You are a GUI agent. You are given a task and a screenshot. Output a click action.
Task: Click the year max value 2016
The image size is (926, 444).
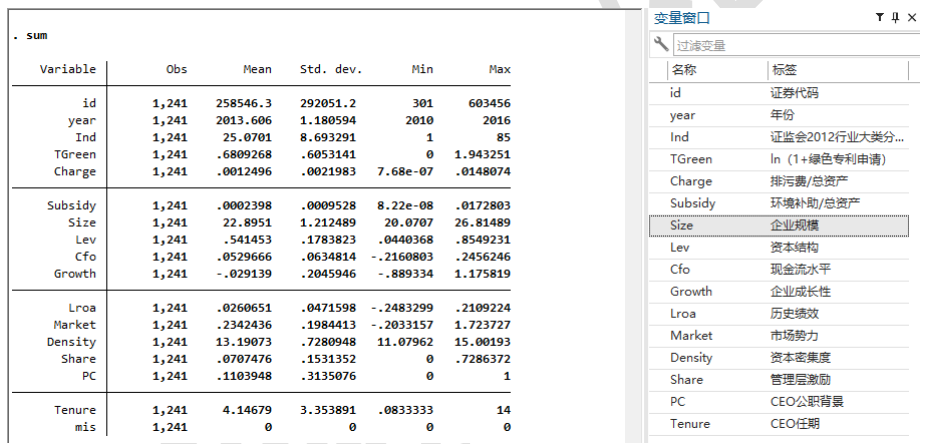coord(495,120)
